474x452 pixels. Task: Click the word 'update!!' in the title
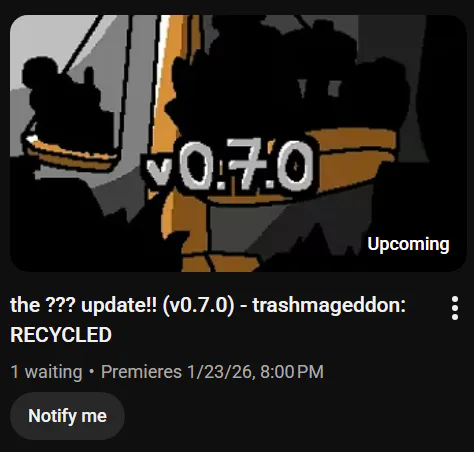pos(119,305)
